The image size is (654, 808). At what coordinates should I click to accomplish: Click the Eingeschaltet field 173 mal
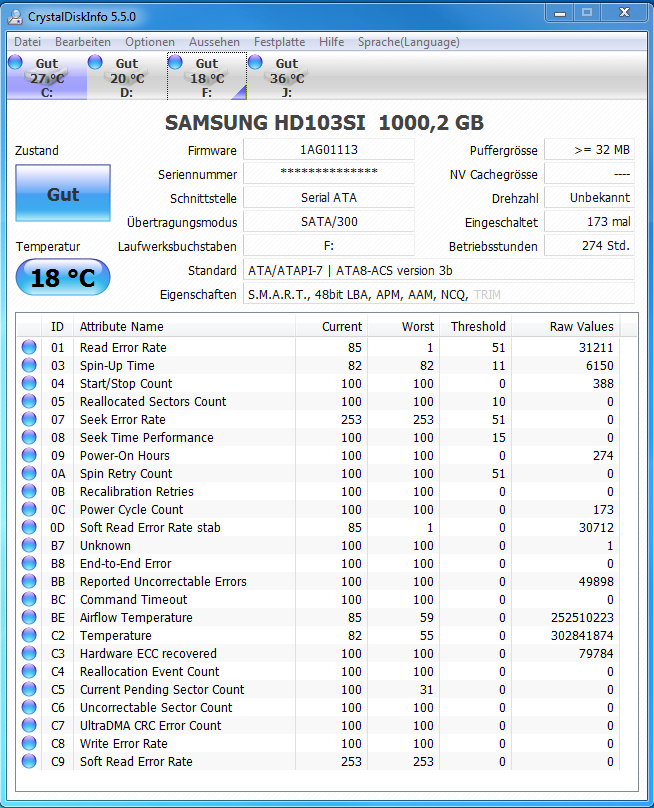pyautogui.click(x=590, y=222)
